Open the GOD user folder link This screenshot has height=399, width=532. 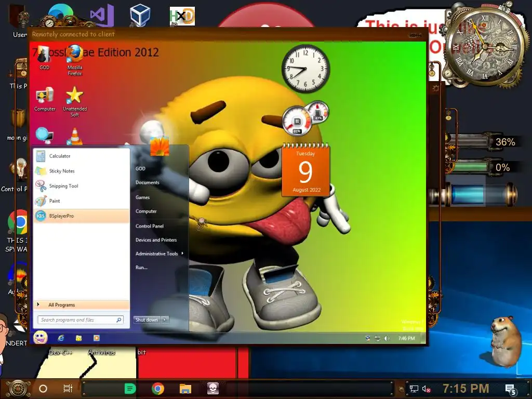coord(140,169)
